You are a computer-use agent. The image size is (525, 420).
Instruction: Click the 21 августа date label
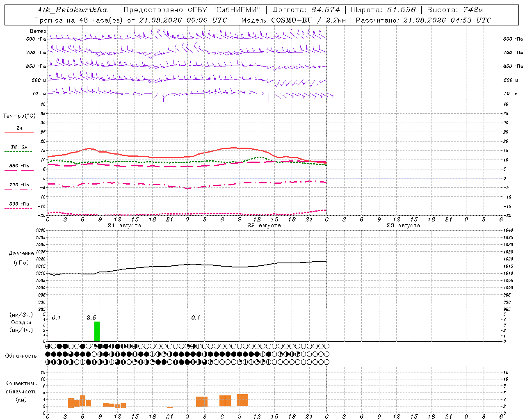pyautogui.click(x=125, y=226)
